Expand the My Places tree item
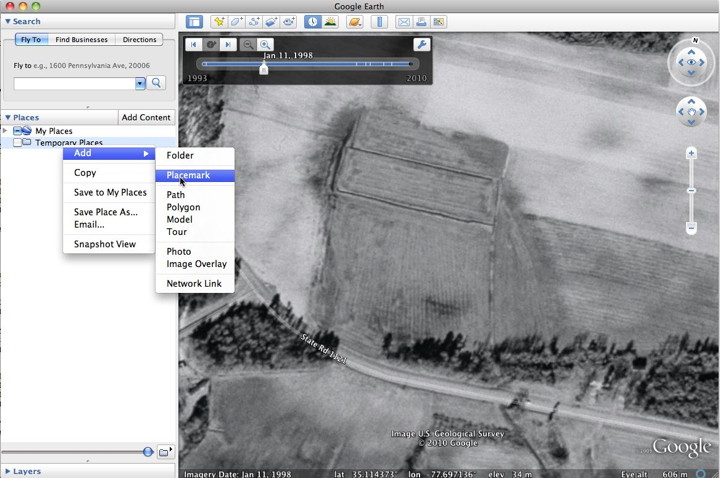Image resolution: width=720 pixels, height=478 pixels. [6, 131]
